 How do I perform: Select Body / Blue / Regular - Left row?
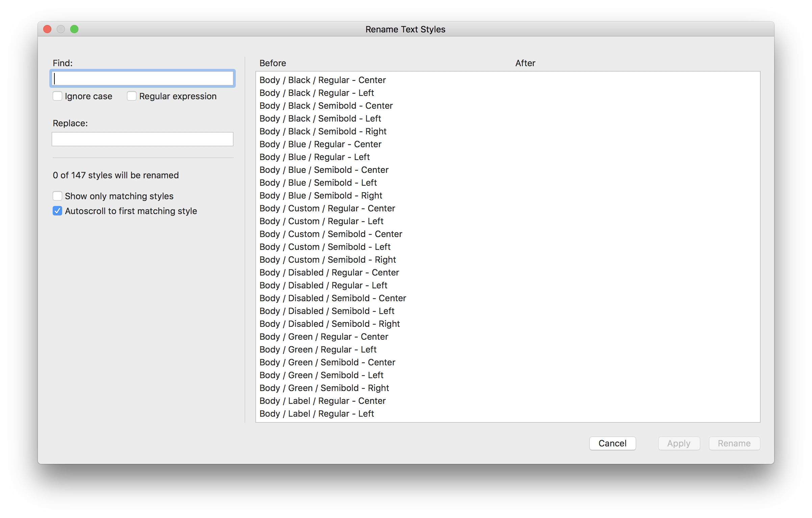tap(314, 157)
